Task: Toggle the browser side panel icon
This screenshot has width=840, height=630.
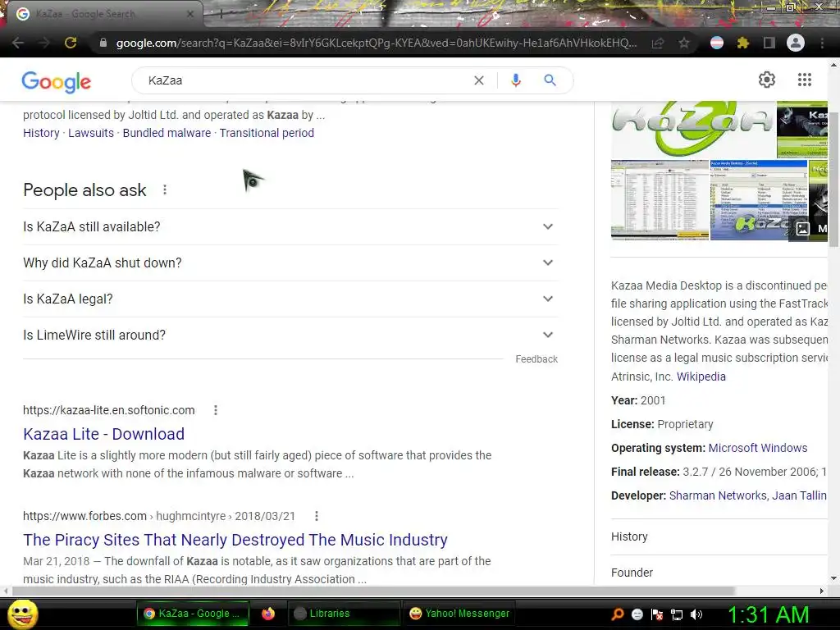Action: click(x=769, y=43)
